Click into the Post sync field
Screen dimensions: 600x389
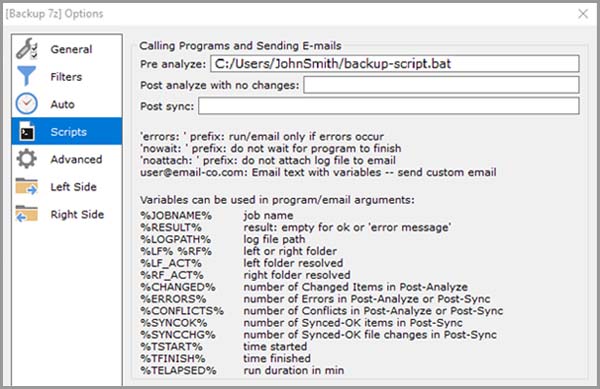click(389, 106)
